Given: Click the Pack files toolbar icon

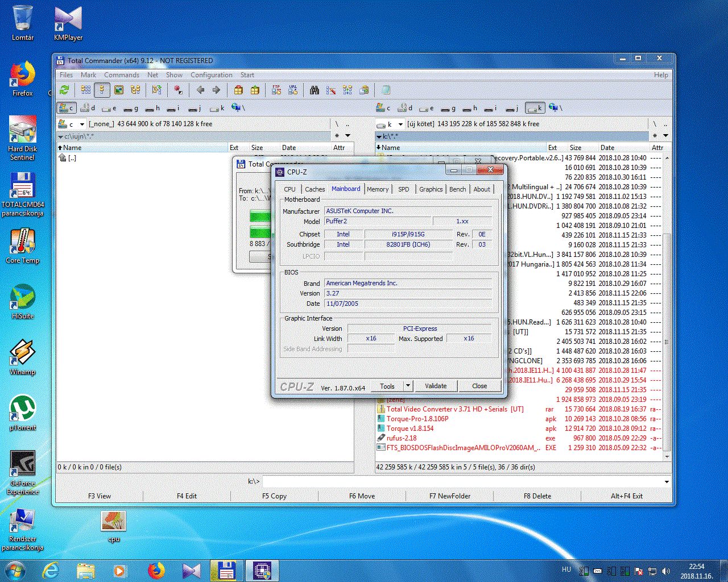Looking at the screenshot, I should (x=238, y=90).
